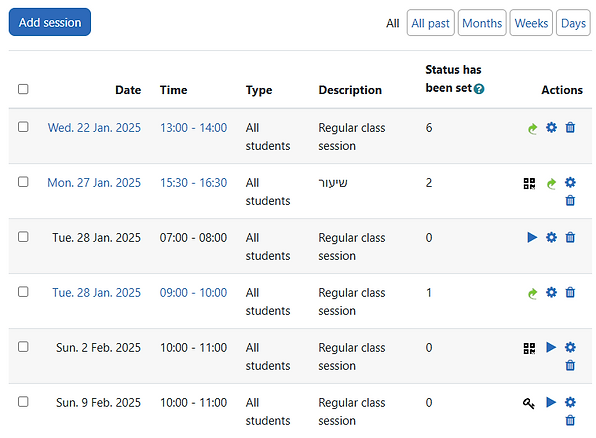Edit the Tue. 28 Jan. 07:00 session settings
This screenshot has width=596, height=438.
point(551,237)
